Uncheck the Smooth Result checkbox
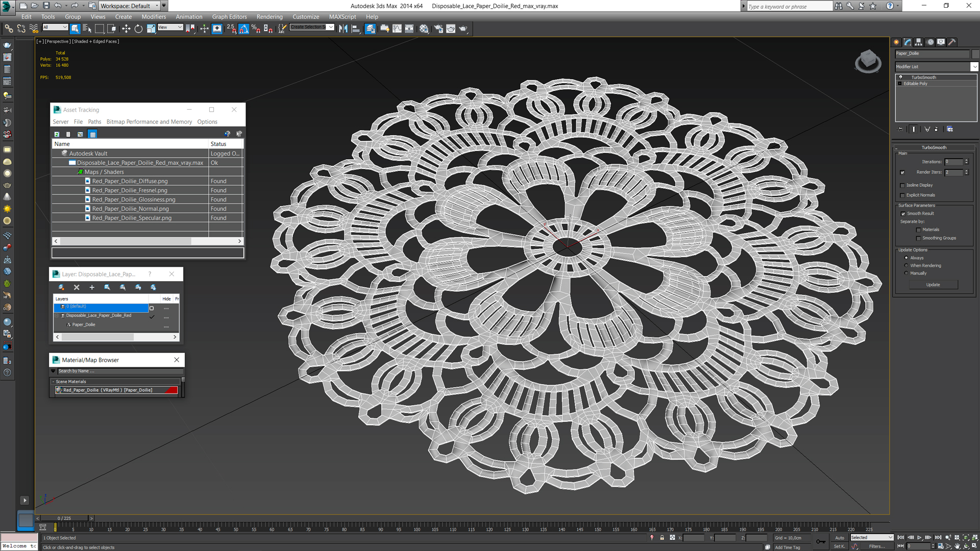Viewport: 980px width, 551px height. point(903,214)
